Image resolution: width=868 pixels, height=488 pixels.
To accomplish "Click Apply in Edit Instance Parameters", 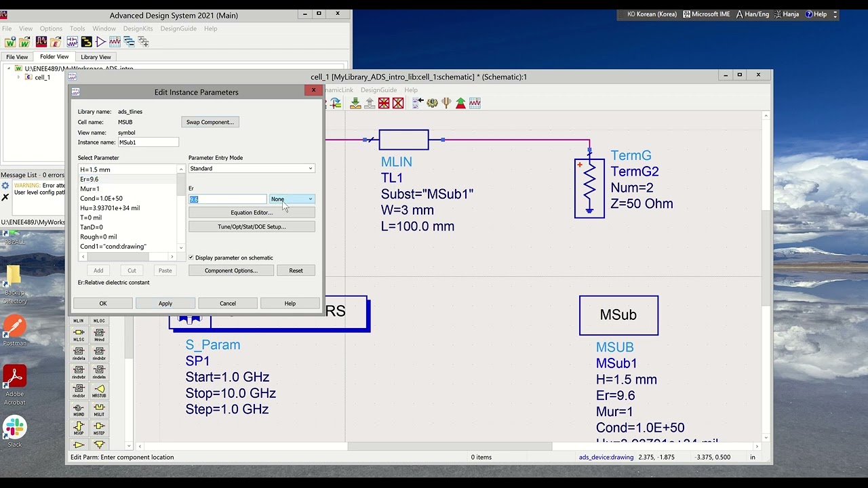I will 165,303.
